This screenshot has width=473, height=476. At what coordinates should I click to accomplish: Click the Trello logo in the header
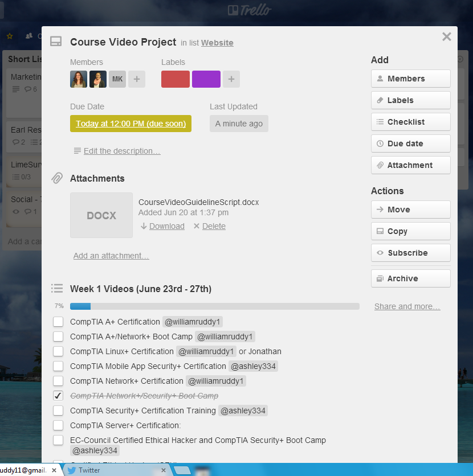[250, 10]
